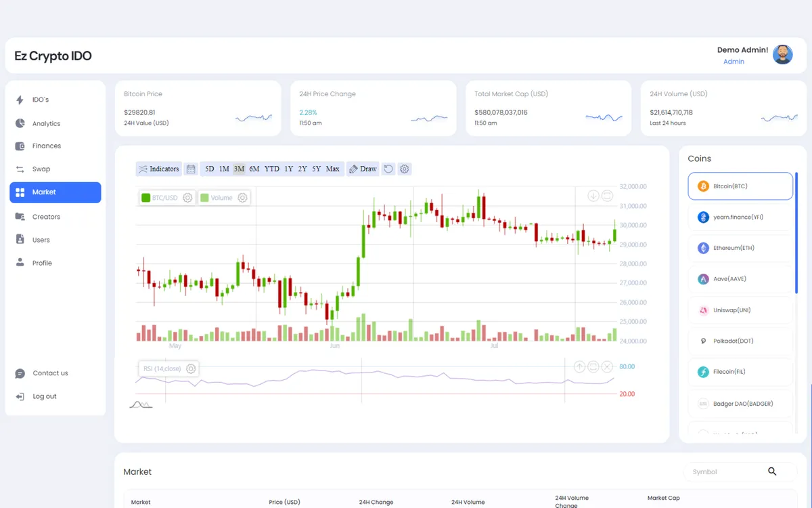Click the Profile person icon
This screenshot has height=508, width=812.
(20, 263)
